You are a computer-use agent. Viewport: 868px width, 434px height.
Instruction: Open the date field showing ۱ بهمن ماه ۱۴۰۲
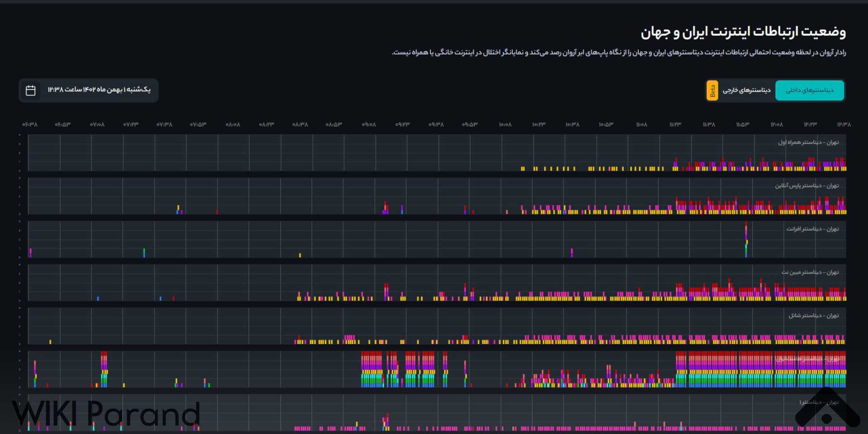(89, 90)
